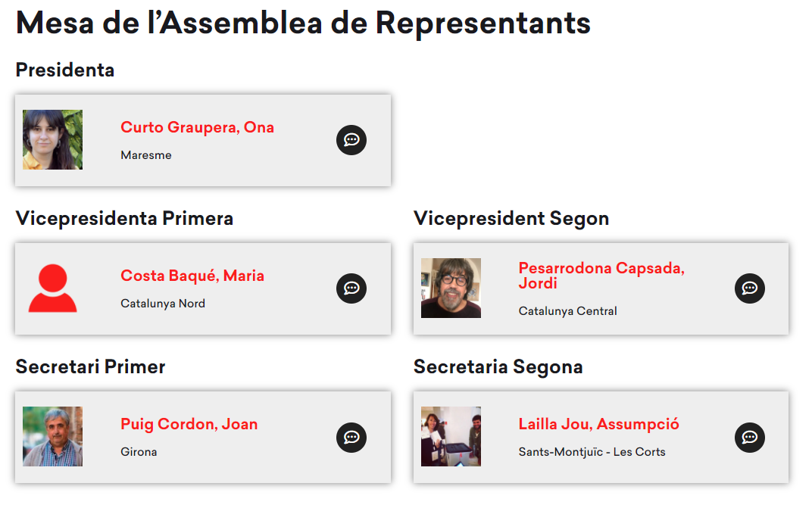Select the Catalunya Central region label
The height and width of the screenshot is (505, 812).
click(x=567, y=311)
